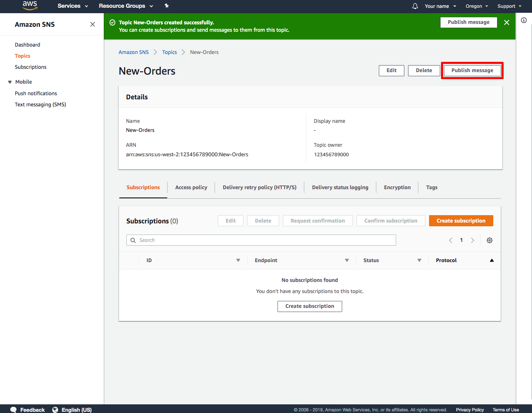532x413 pixels.
Task: Go to previous page of subscriptions
Action: pos(450,240)
